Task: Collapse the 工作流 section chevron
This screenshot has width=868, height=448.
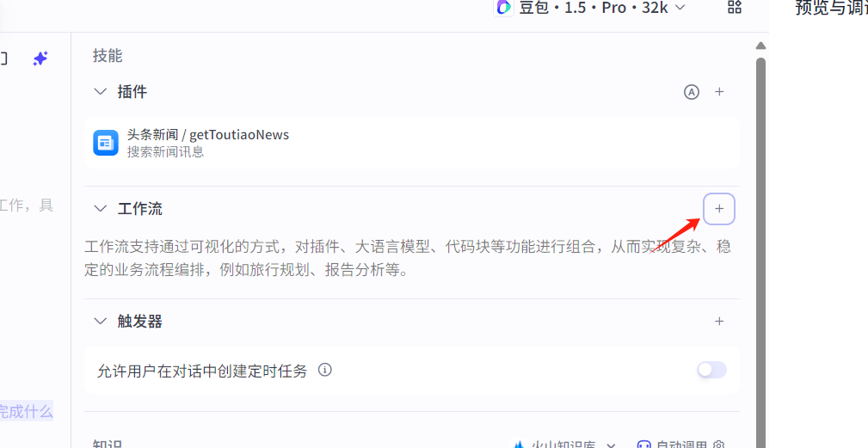Action: click(100, 208)
